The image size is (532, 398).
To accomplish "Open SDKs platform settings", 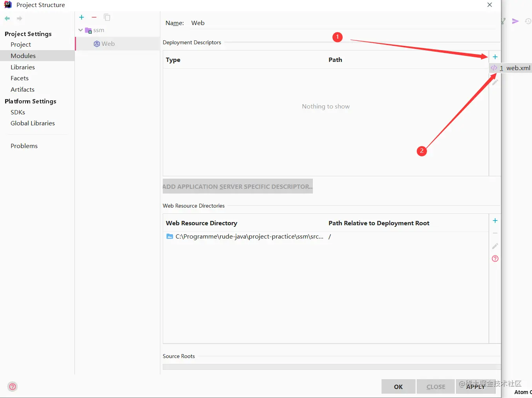I will 18,112.
